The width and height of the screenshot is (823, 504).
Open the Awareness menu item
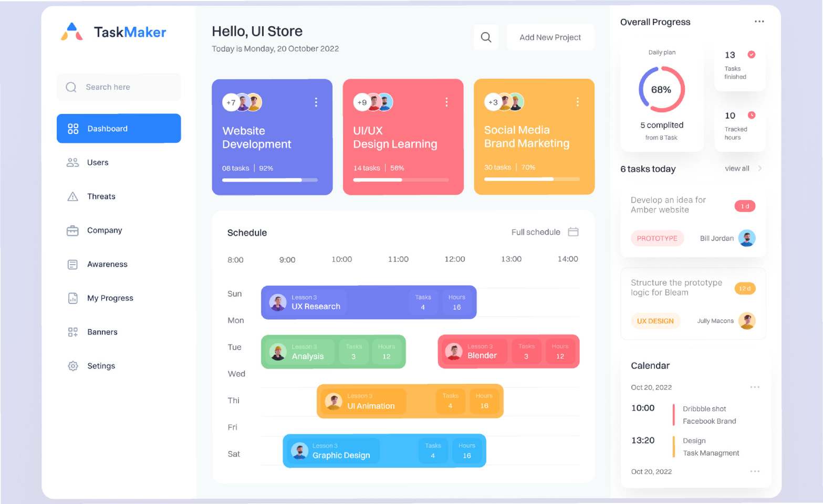coord(107,264)
